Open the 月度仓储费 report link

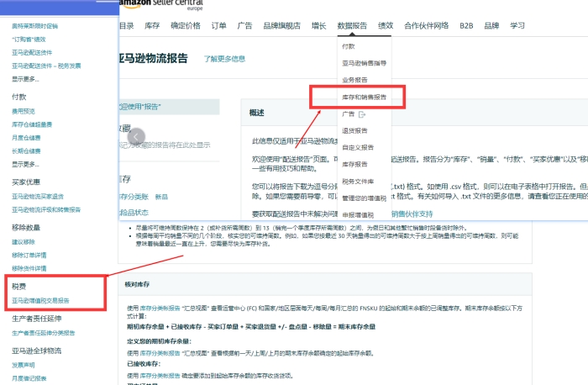pyautogui.click(x=26, y=138)
